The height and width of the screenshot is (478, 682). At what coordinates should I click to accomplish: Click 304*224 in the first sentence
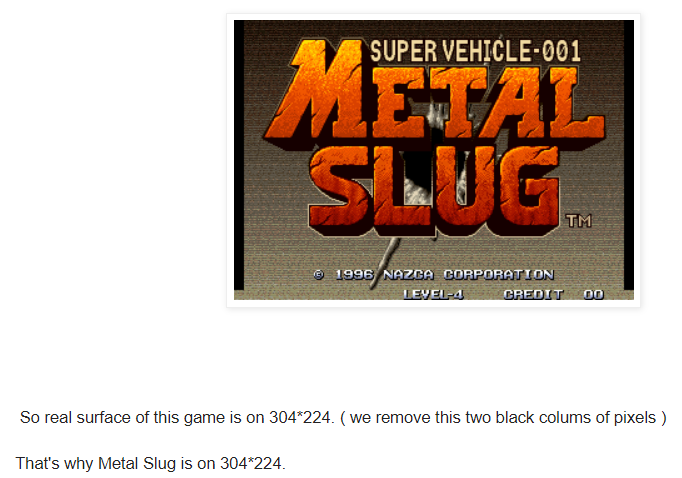(x=301, y=418)
